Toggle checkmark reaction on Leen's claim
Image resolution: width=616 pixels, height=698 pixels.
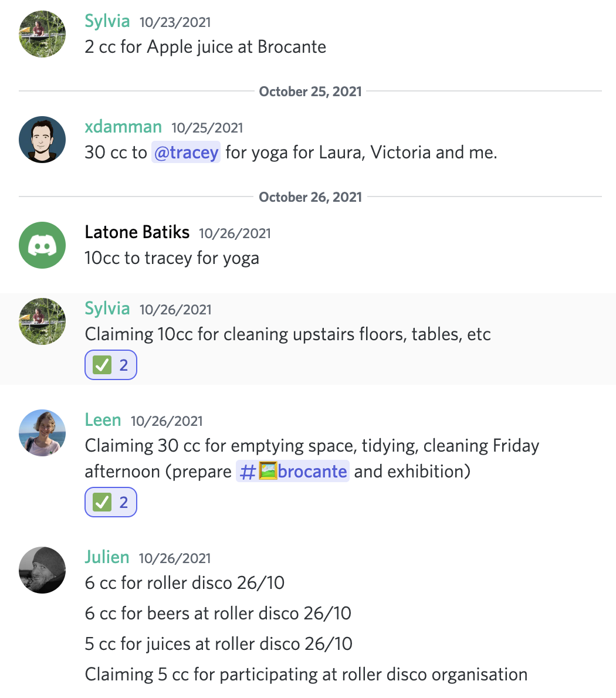(x=111, y=503)
